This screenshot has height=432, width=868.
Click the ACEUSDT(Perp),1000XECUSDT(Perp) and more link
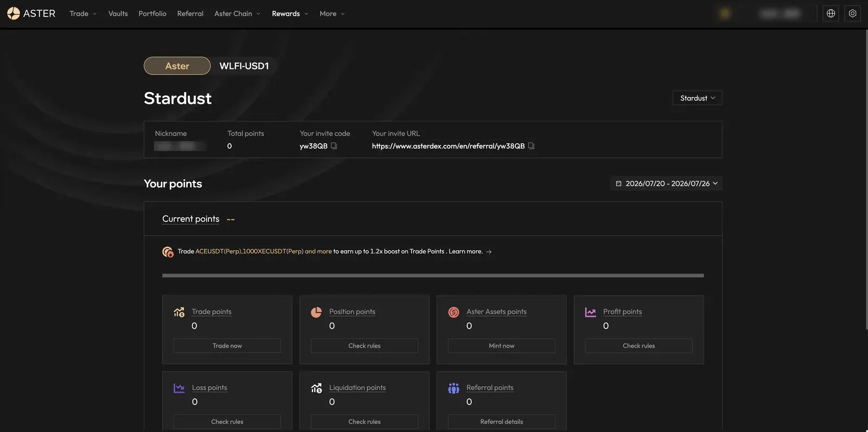click(264, 252)
